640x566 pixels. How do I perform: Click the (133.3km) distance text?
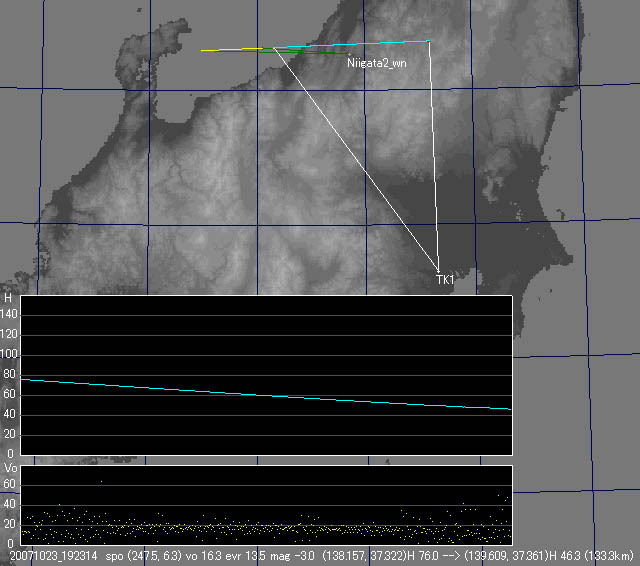click(x=609, y=556)
